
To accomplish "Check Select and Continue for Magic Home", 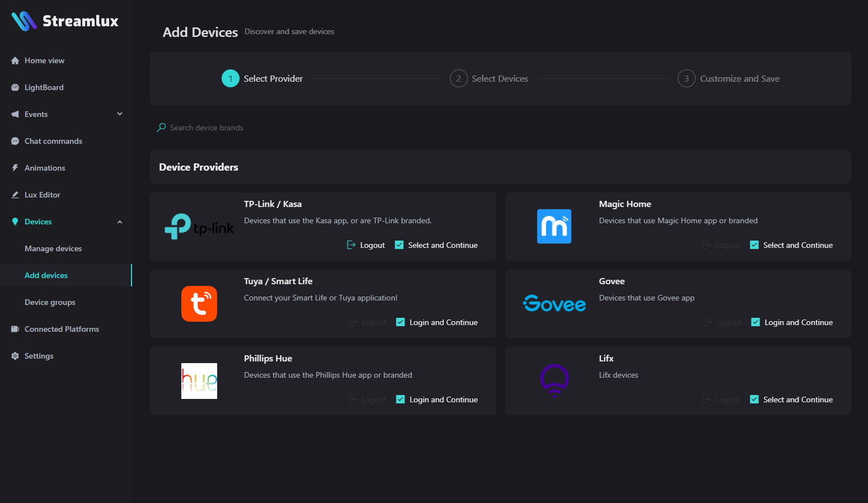I will [754, 245].
